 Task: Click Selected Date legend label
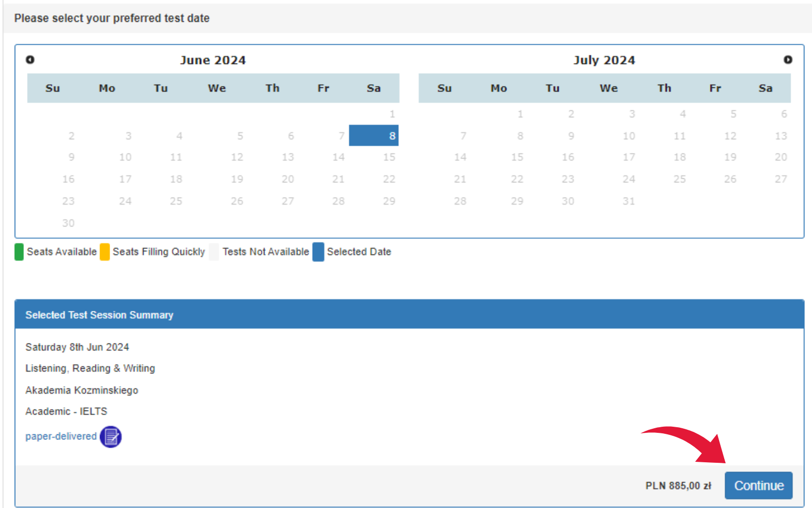(359, 252)
